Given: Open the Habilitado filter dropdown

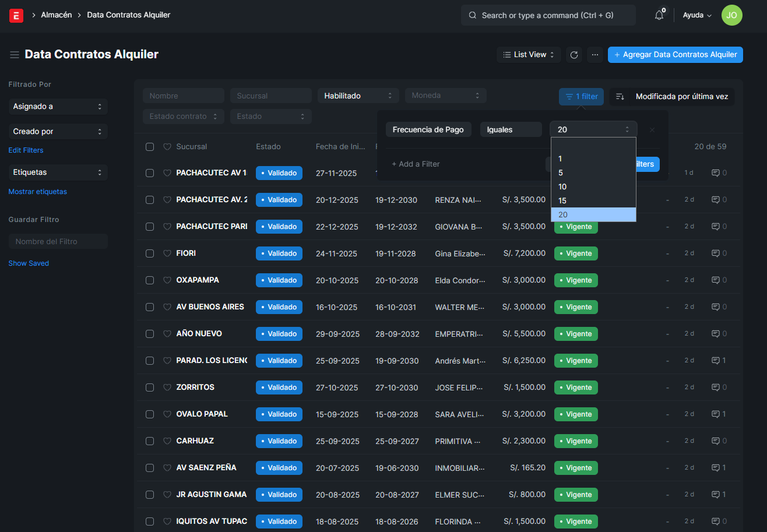Looking at the screenshot, I should click(x=358, y=96).
